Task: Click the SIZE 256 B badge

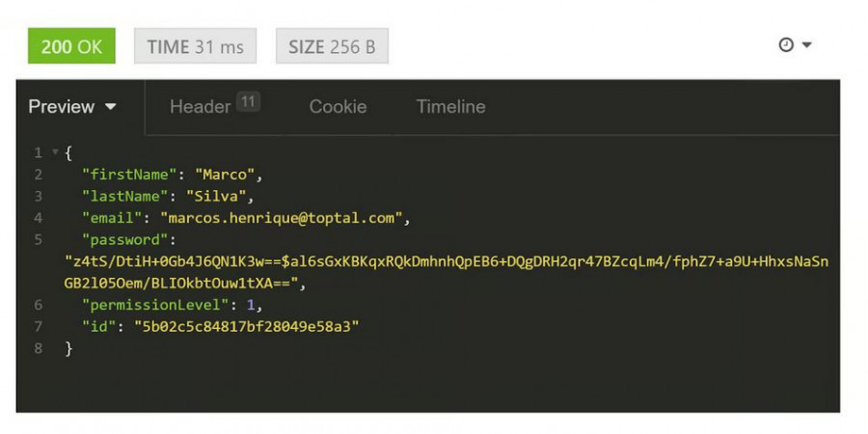Action: coord(332,46)
